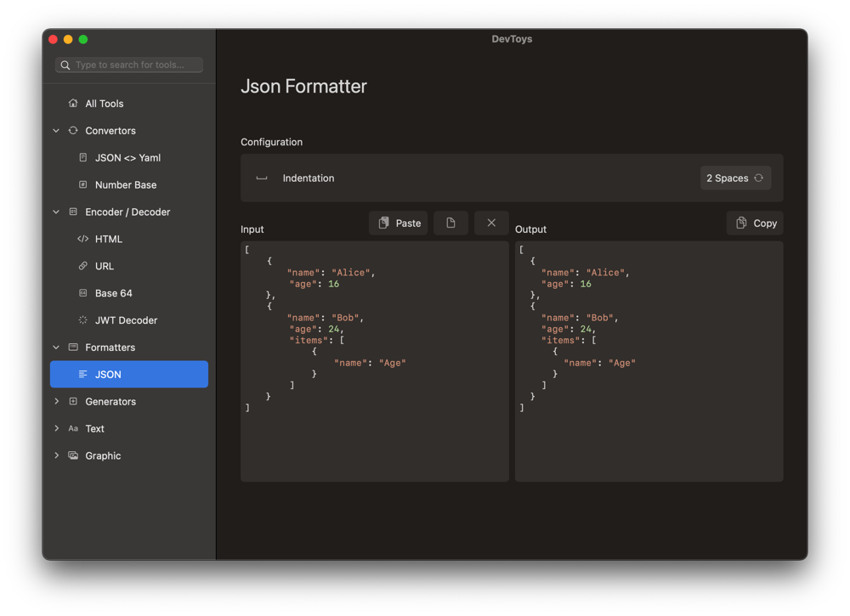Copy the formatted JSON output
Screen dimensions: 850x616
coord(755,223)
